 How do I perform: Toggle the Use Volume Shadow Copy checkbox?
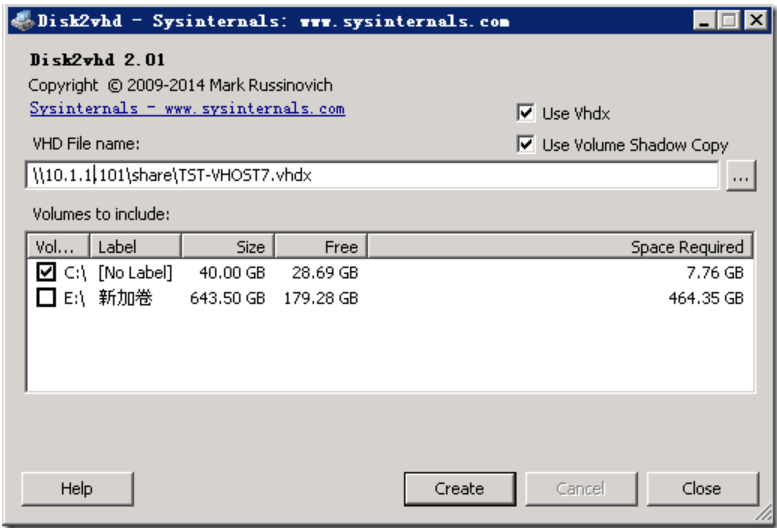tap(525, 145)
